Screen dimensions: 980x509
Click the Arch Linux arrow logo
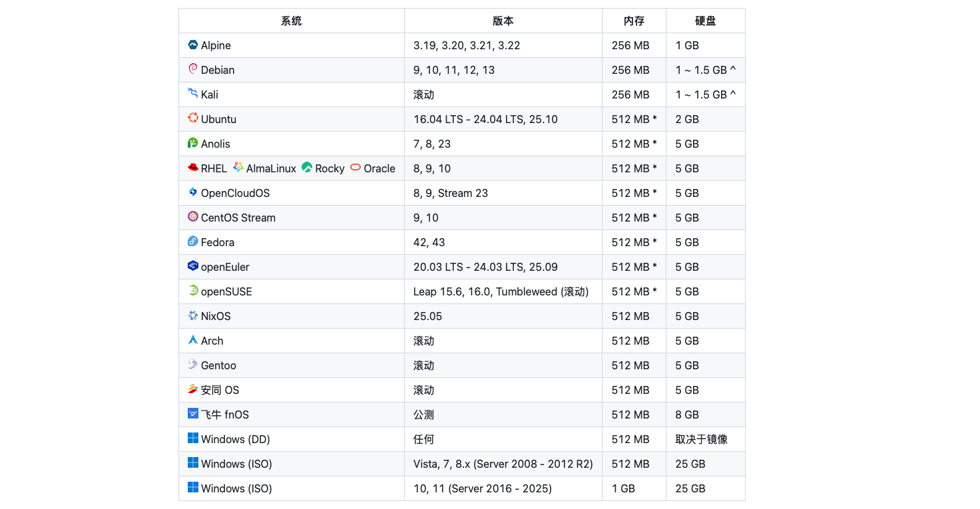pos(192,340)
